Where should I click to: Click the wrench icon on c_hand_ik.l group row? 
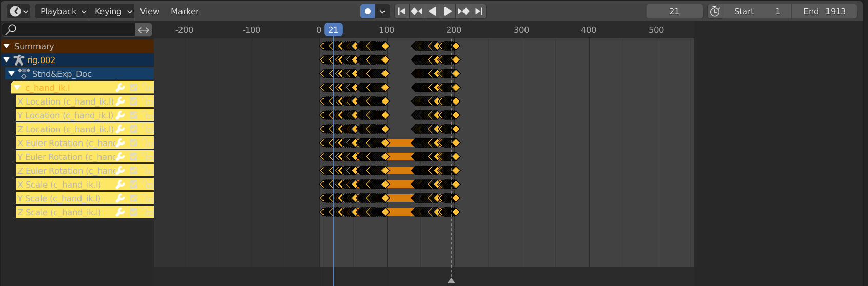point(120,88)
